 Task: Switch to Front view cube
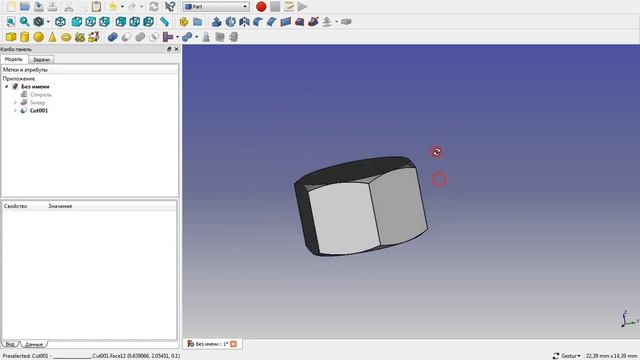point(77,22)
